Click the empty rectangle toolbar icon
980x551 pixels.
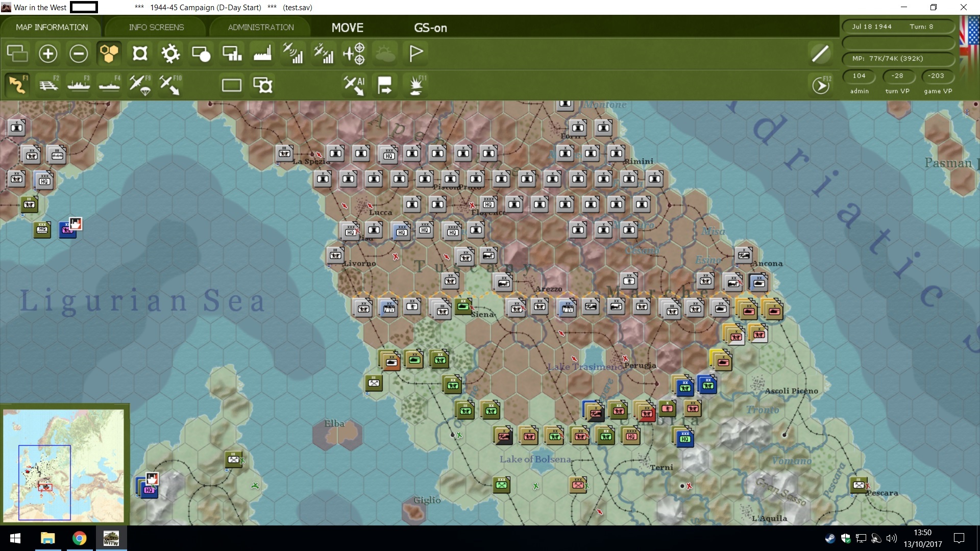[x=232, y=85]
